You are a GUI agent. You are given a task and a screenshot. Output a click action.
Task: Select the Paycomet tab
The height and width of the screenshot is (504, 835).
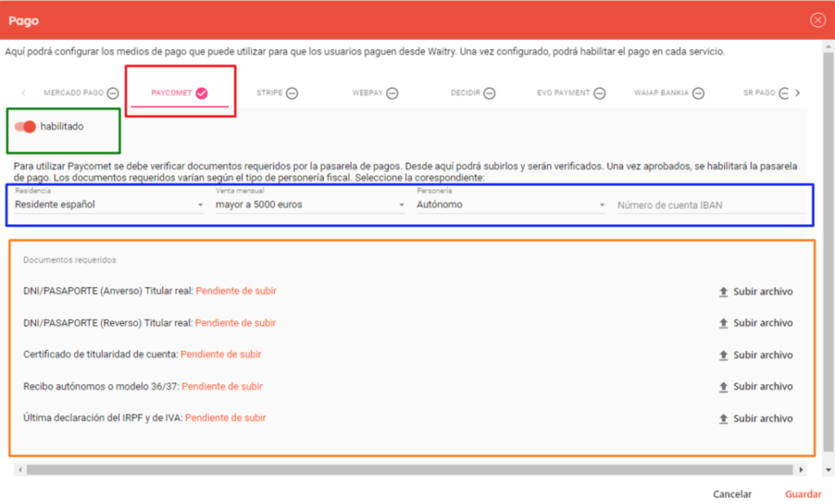click(x=179, y=93)
